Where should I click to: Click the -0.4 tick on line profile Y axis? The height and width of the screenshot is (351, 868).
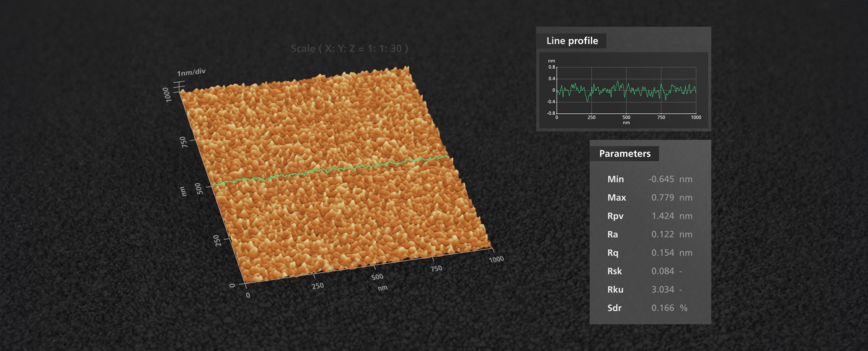click(x=551, y=102)
